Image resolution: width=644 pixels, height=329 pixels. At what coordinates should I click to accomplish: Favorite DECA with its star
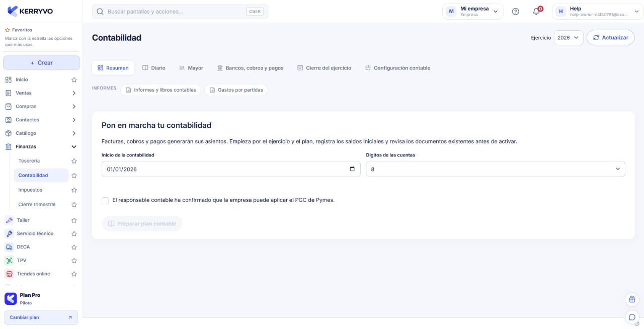click(x=74, y=247)
